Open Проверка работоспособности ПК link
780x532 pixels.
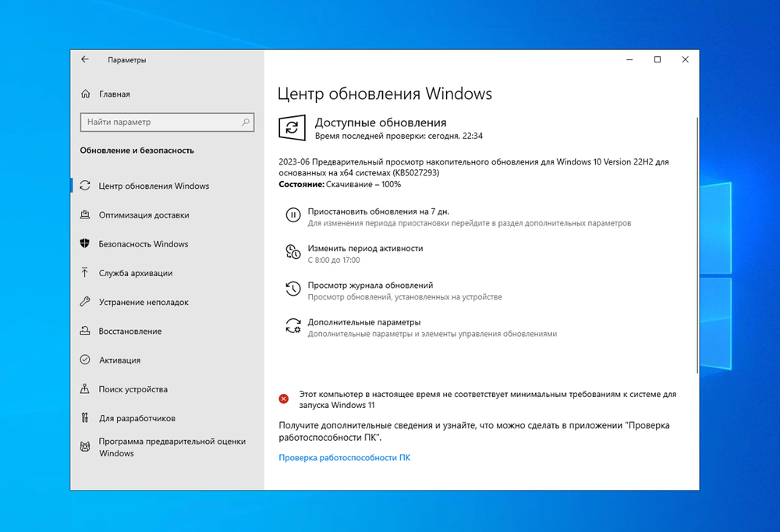pos(344,457)
